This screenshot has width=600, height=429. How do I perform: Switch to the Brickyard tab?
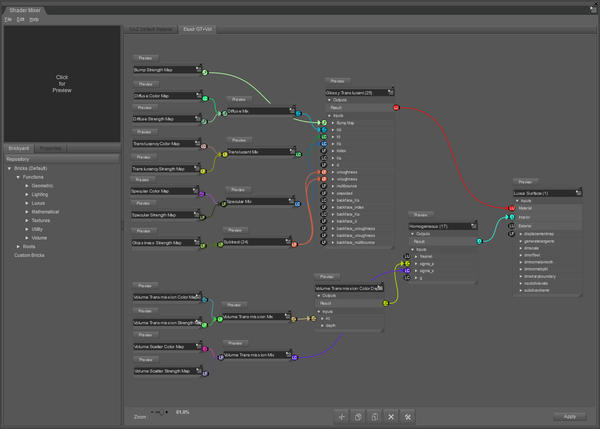click(19, 148)
